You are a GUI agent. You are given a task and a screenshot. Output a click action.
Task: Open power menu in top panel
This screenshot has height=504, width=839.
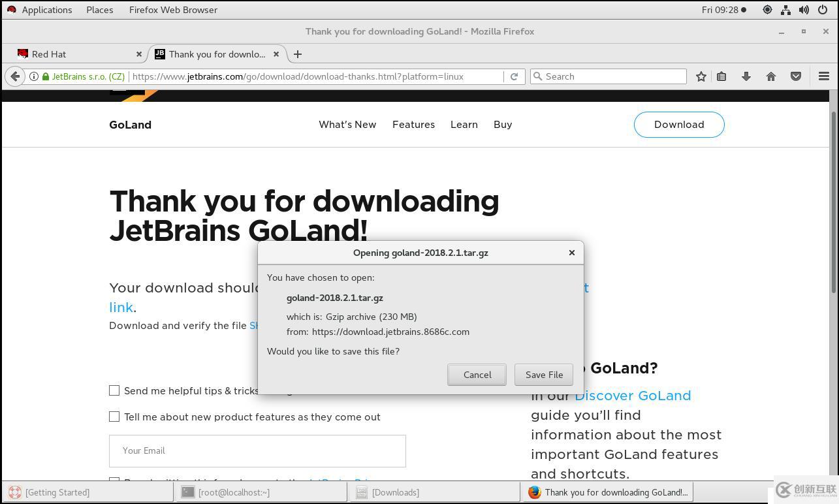coord(822,10)
